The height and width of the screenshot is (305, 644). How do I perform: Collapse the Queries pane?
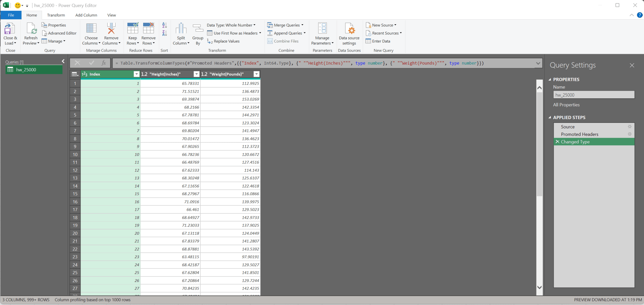63,61
